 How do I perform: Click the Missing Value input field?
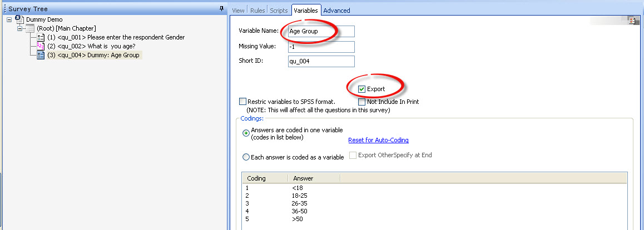coord(321,47)
